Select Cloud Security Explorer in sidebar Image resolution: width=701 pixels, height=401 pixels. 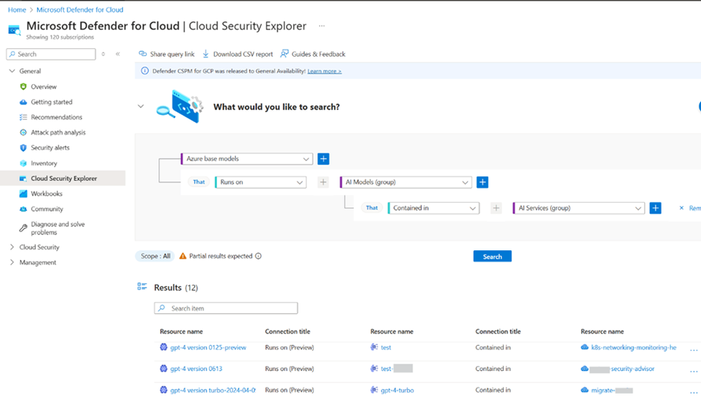point(63,178)
